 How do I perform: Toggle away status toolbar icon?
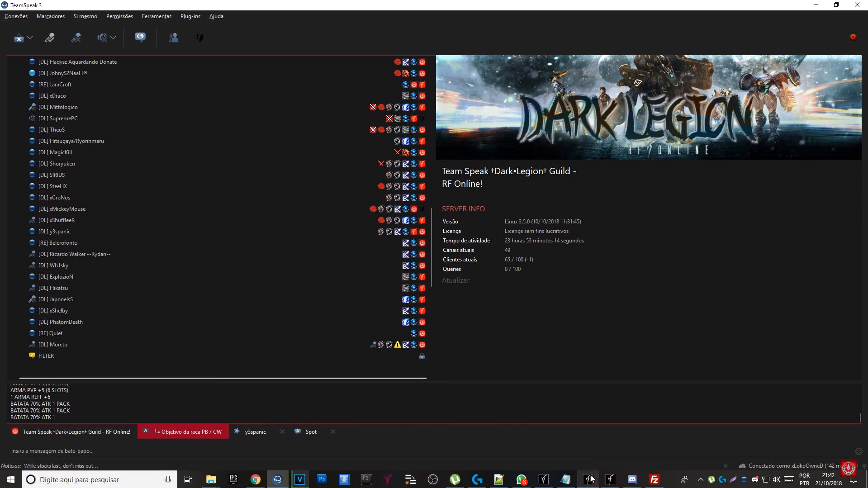pos(19,38)
